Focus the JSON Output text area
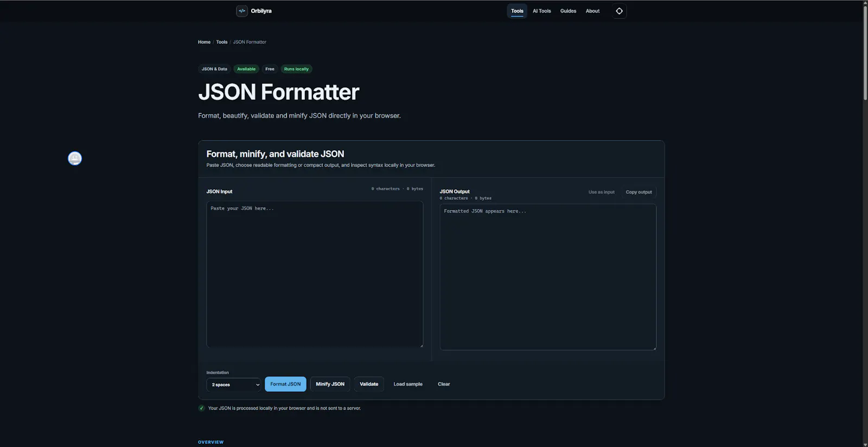The height and width of the screenshot is (447, 868). (548, 277)
